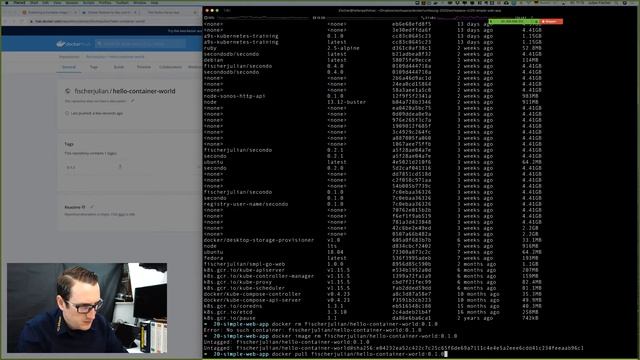This screenshot has width=640, height=360.
Task: Switch to the Tags repository tab
Action: 94,67
